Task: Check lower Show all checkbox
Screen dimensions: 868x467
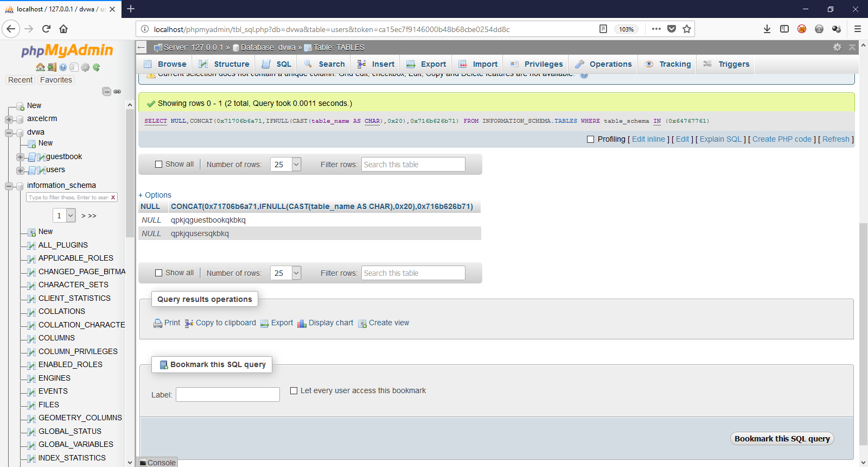Action: 159,273
